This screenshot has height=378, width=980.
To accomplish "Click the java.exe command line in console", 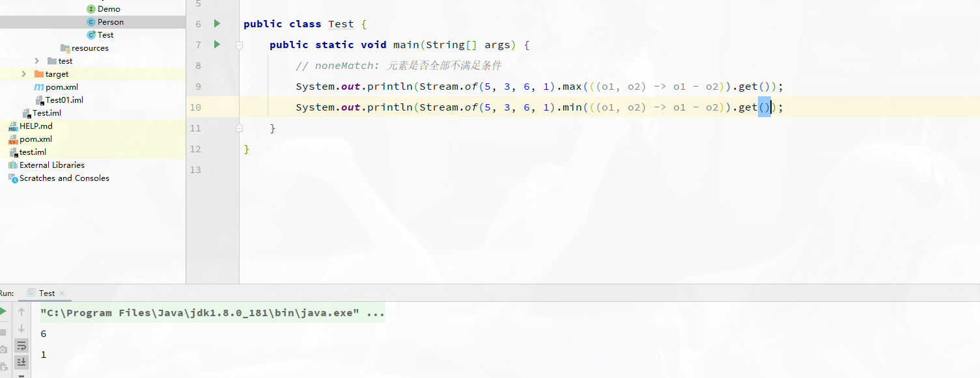I will tap(212, 313).
